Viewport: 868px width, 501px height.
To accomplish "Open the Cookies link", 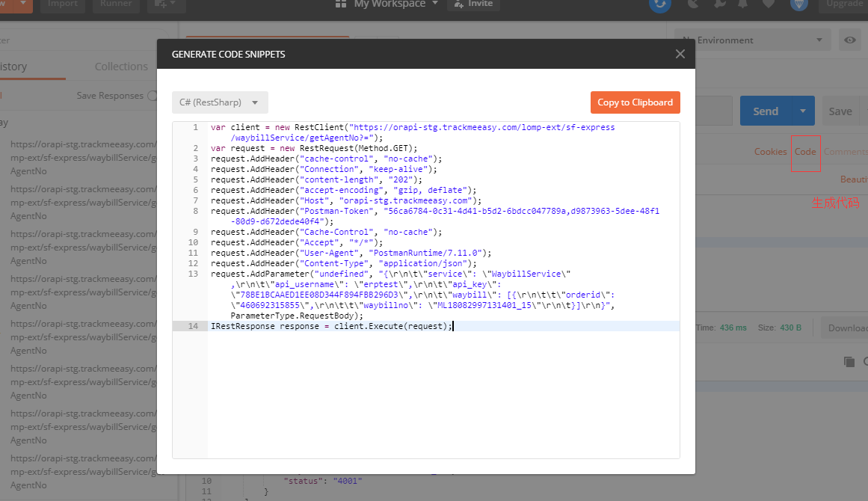I will pyautogui.click(x=770, y=152).
